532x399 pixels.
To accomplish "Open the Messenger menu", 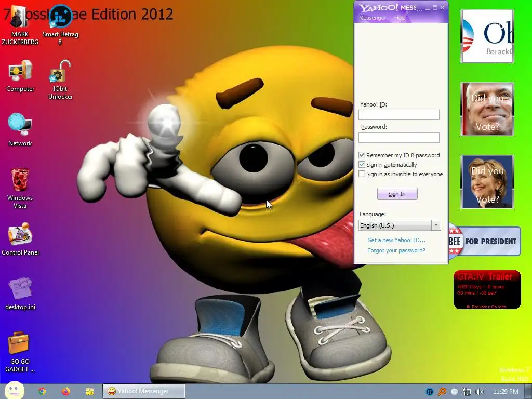I will (372, 18).
